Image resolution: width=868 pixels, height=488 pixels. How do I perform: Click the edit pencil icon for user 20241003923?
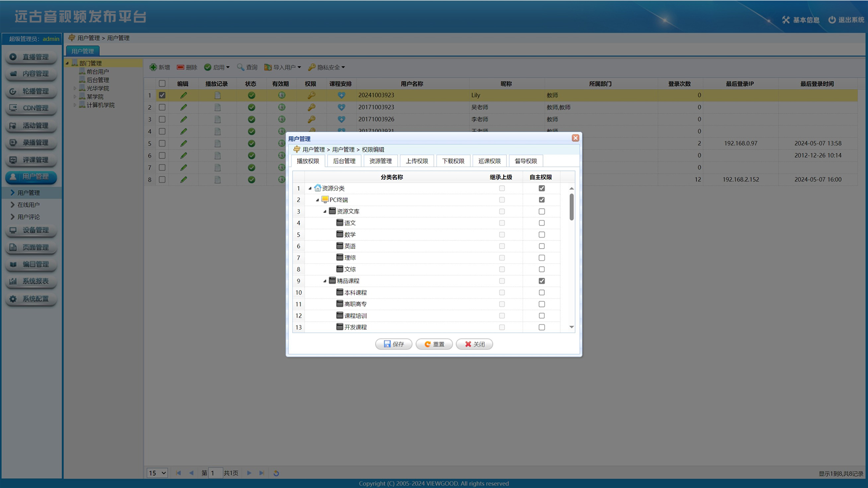(x=183, y=95)
